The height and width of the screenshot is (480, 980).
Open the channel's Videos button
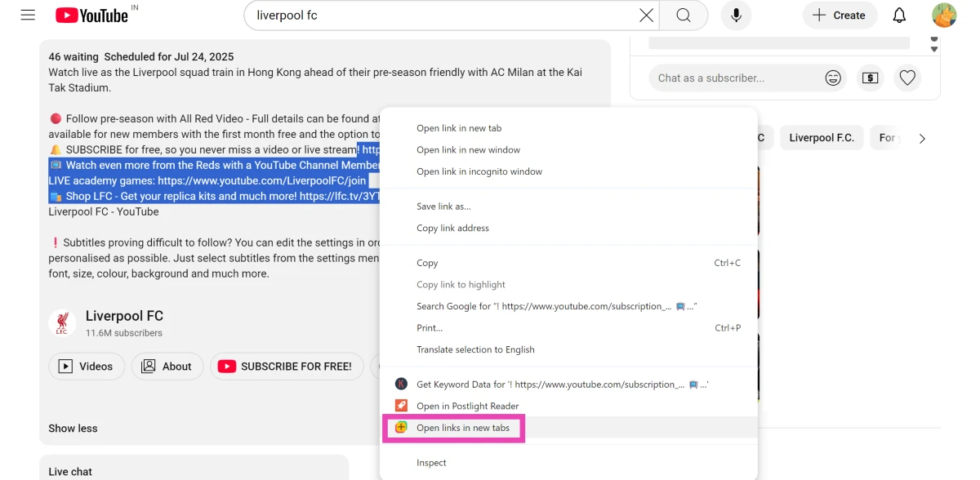click(x=87, y=367)
